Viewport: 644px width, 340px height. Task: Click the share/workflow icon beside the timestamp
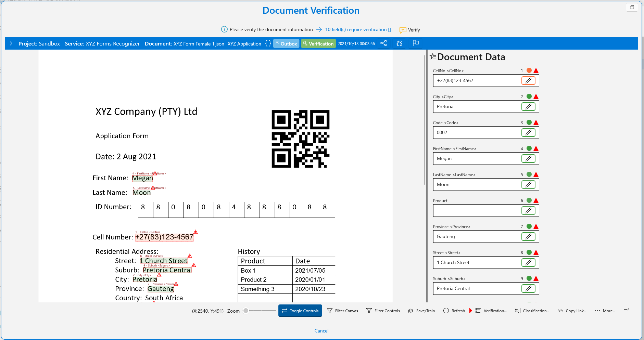click(383, 43)
